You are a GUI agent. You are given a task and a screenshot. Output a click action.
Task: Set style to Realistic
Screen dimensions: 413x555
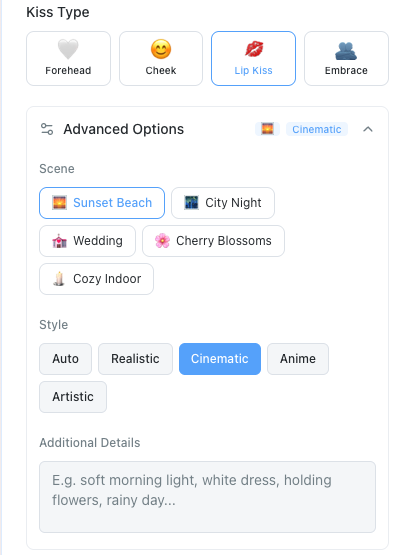(135, 359)
